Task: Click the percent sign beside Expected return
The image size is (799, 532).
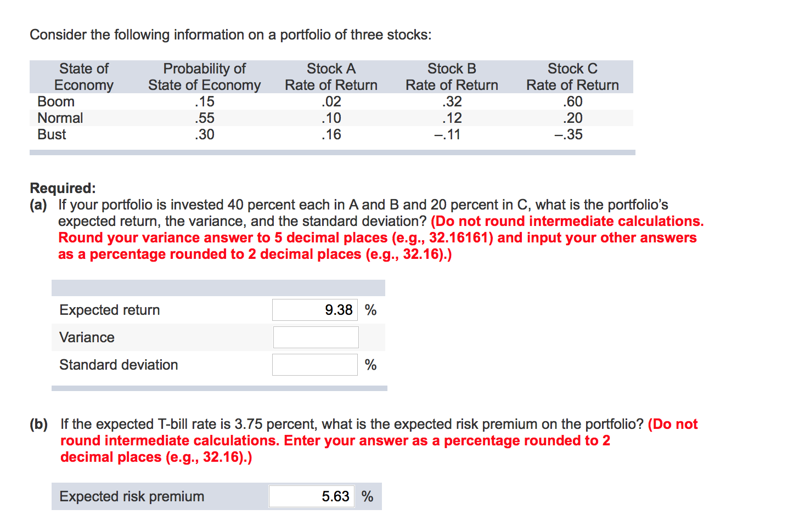Action: pyautogui.click(x=370, y=309)
